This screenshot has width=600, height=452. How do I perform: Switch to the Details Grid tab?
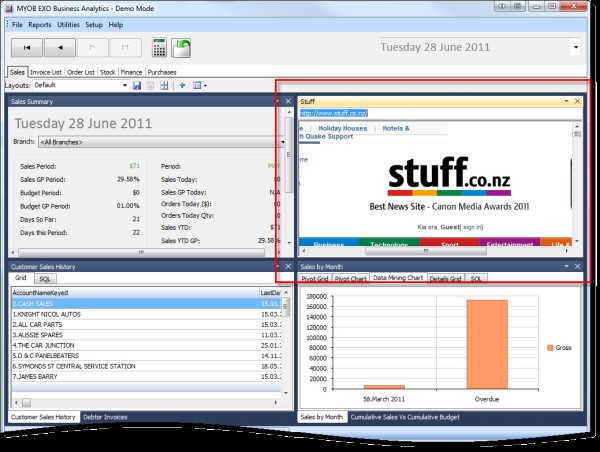click(x=445, y=279)
